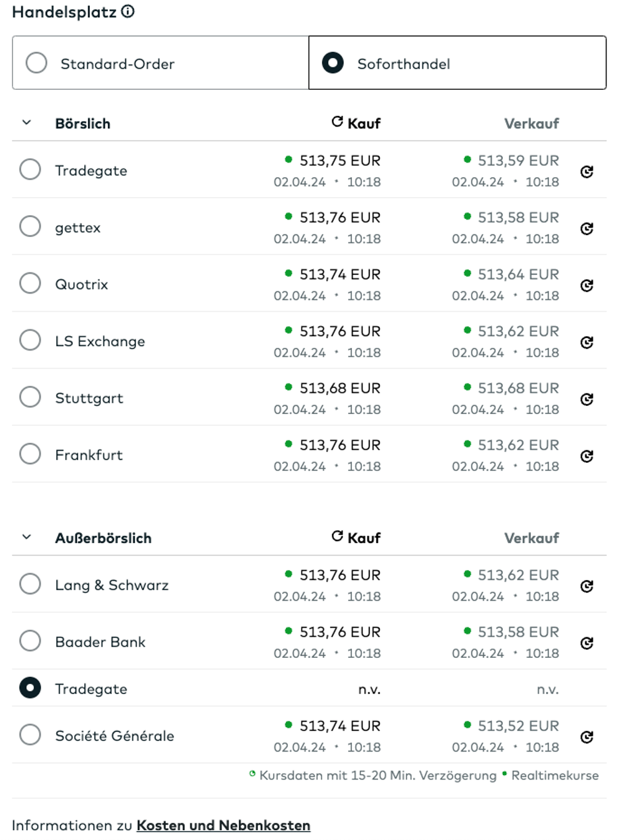Select the Soforthandel option
Viewport: 619px width, 840px height.
coord(333,63)
